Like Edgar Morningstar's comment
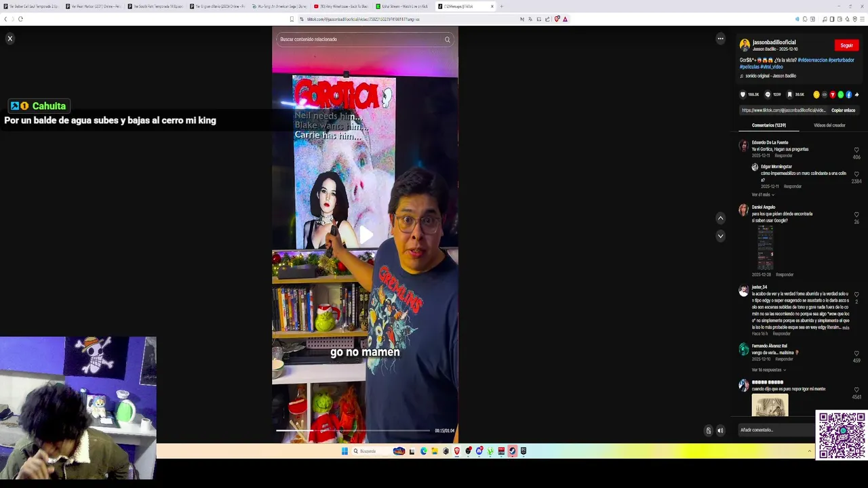Image resolution: width=868 pixels, height=488 pixels. (856, 174)
